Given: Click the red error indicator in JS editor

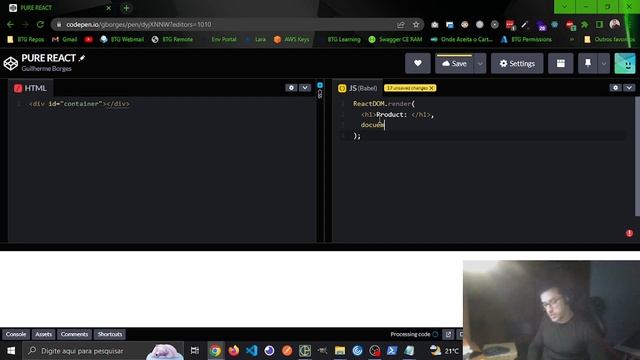Looking at the screenshot, I should click(629, 233).
